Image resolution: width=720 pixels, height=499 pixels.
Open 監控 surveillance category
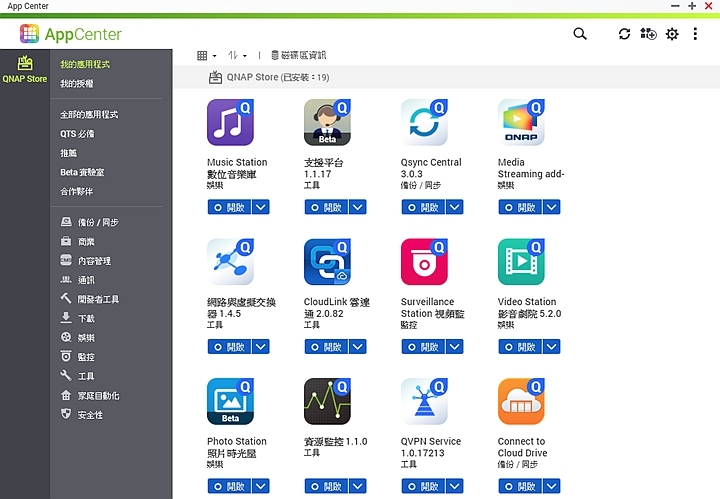click(78, 357)
